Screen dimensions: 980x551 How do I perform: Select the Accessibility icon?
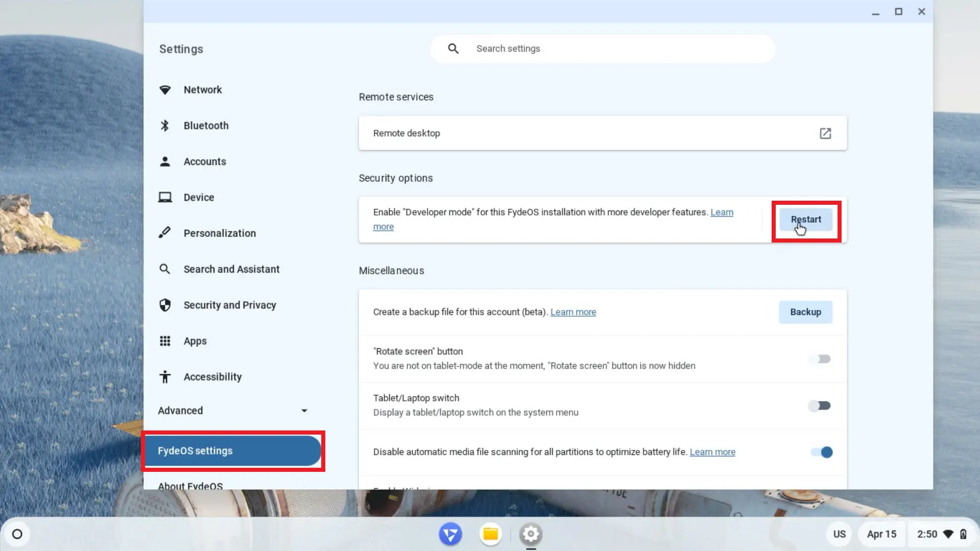pos(165,376)
